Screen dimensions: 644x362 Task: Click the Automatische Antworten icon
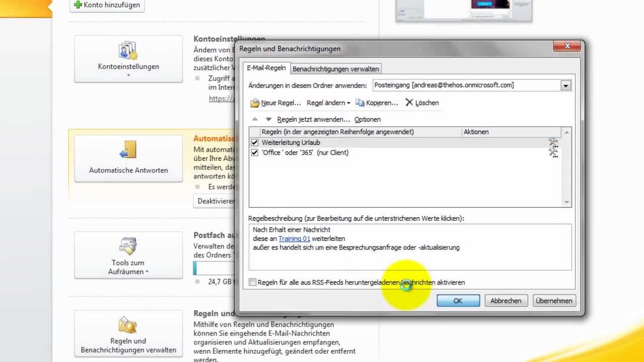click(128, 151)
